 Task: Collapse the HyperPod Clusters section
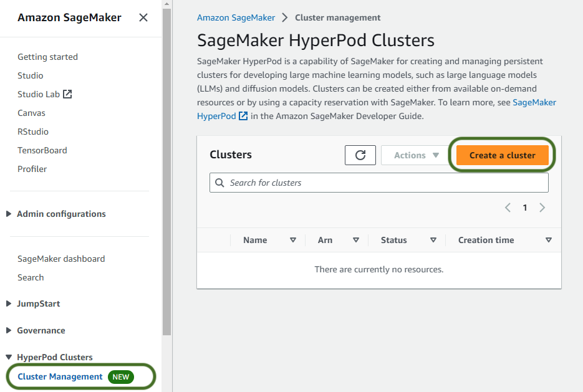tap(9, 357)
